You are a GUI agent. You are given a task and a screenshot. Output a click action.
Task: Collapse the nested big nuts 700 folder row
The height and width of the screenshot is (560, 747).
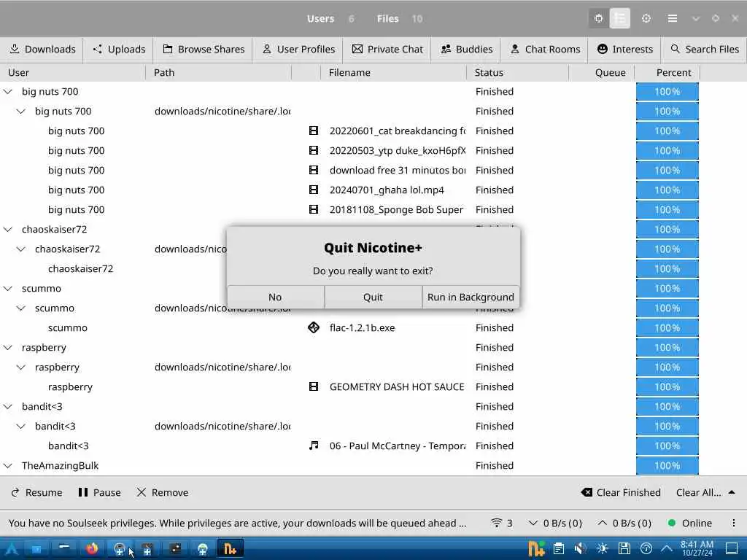[x=21, y=111]
